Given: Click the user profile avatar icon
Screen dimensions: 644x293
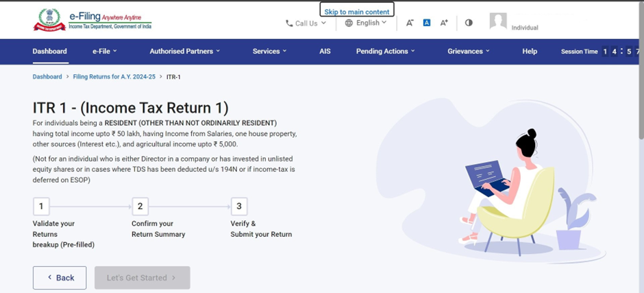Looking at the screenshot, I should click(x=498, y=22).
